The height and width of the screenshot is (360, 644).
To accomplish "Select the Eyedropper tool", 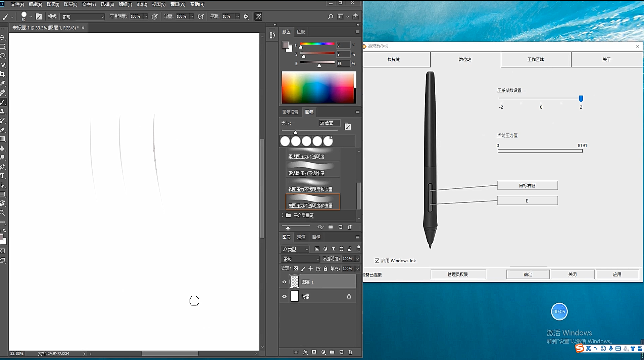I will point(2,83).
